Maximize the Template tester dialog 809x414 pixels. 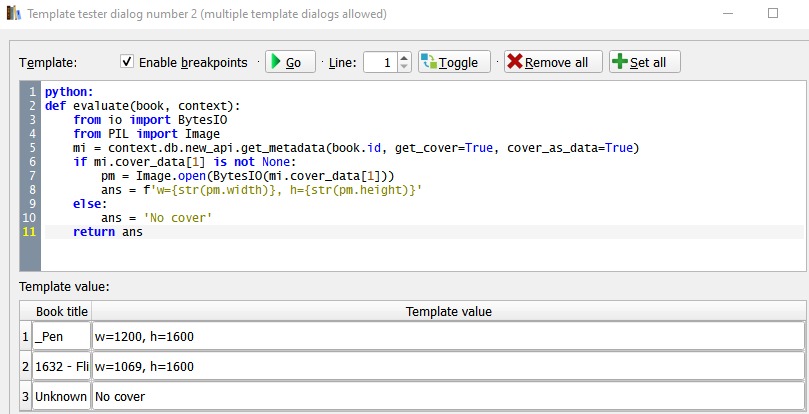772,14
